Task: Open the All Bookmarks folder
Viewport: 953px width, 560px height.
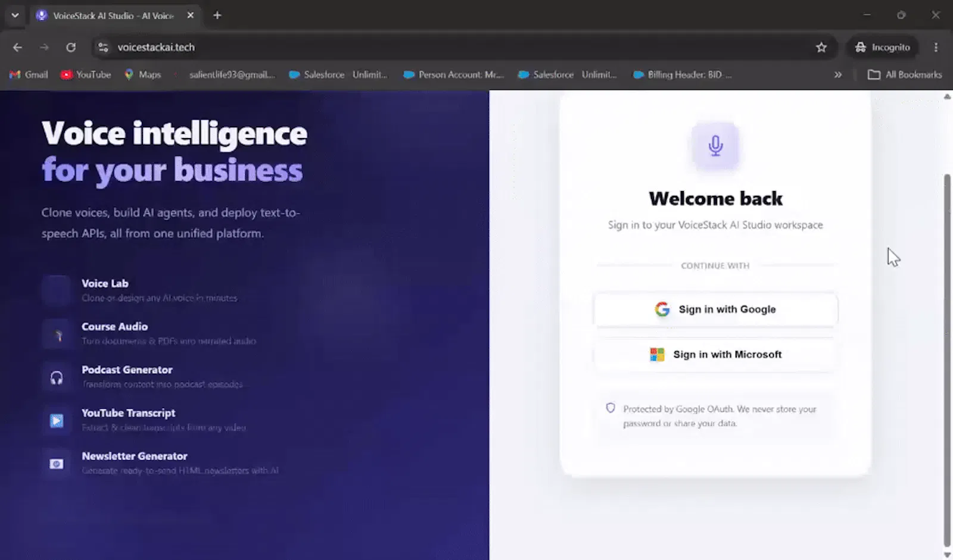Action: coord(905,74)
